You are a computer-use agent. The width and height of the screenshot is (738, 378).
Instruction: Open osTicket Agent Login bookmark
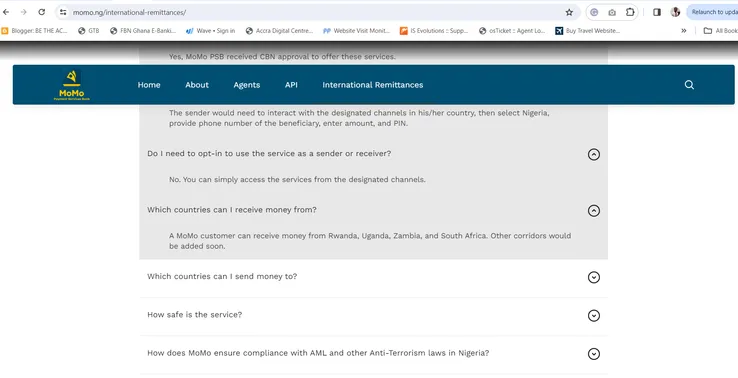[x=512, y=31]
